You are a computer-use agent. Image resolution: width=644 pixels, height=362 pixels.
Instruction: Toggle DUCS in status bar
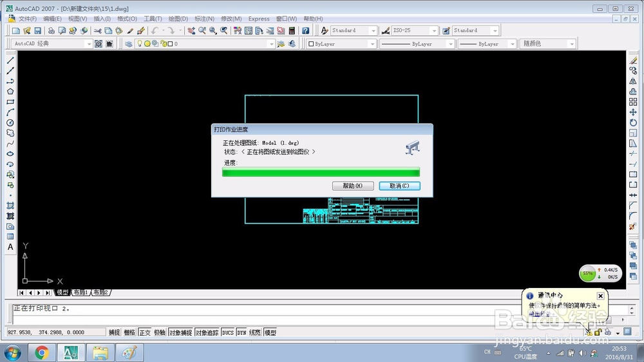(x=227, y=332)
